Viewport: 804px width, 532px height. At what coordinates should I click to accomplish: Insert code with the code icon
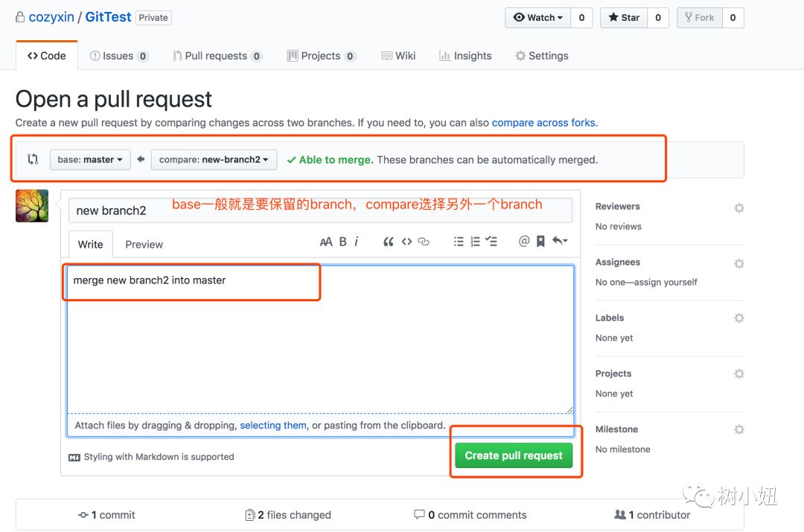point(406,241)
